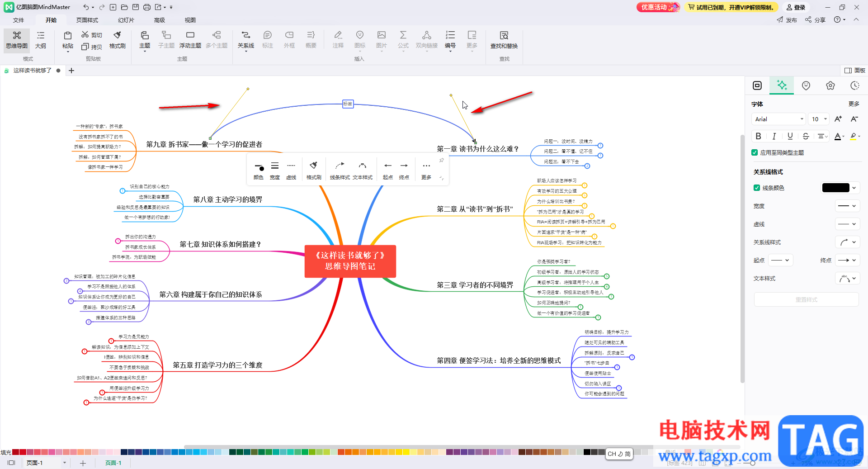Viewport: 868px width, 469px height.
Task: Click the Save icon in title bar
Action: pos(136,7)
